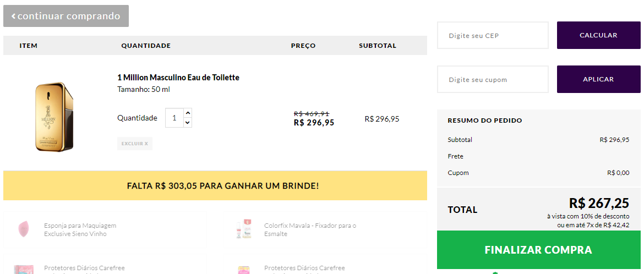Click the quantity number field
Image resolution: width=644 pixels, height=274 pixels.
click(174, 118)
